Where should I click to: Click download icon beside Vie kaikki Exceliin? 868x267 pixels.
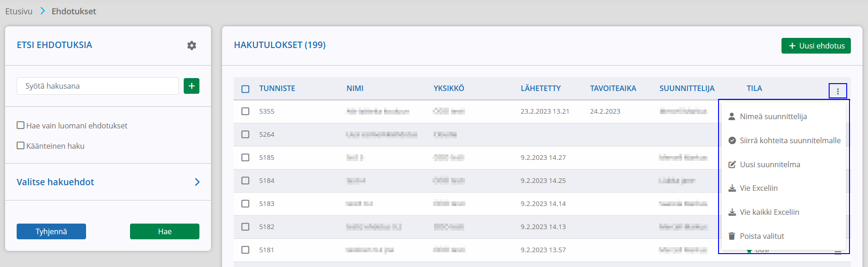[x=732, y=212]
